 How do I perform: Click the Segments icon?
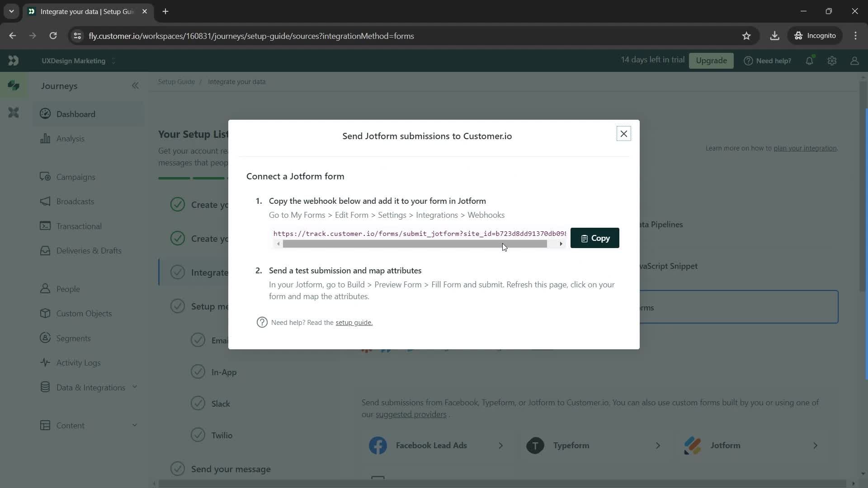(x=45, y=338)
